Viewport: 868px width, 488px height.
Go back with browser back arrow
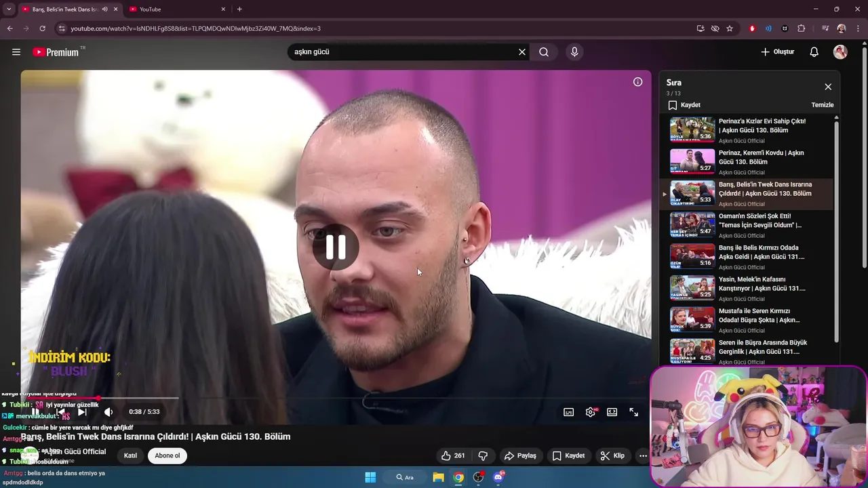(x=9, y=28)
